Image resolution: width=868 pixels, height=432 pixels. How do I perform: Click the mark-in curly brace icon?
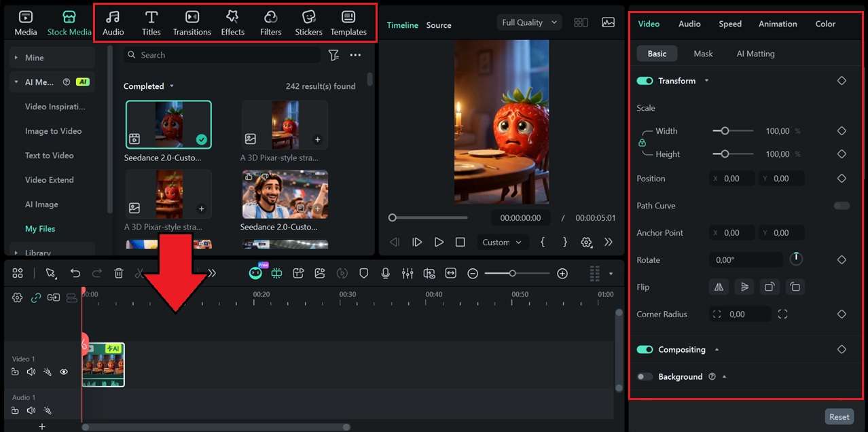coord(543,242)
